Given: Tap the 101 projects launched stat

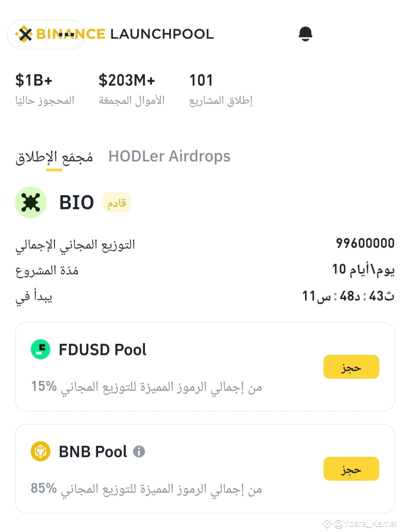Looking at the screenshot, I should (x=201, y=80).
